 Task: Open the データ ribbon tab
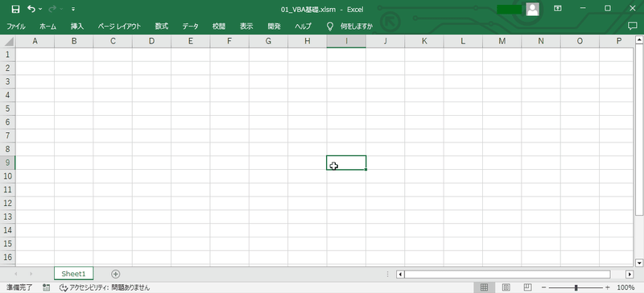pyautogui.click(x=191, y=27)
